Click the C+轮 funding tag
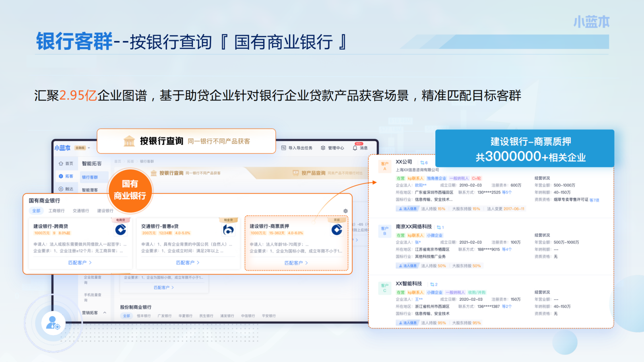The width and height of the screenshot is (644, 362). point(477,178)
